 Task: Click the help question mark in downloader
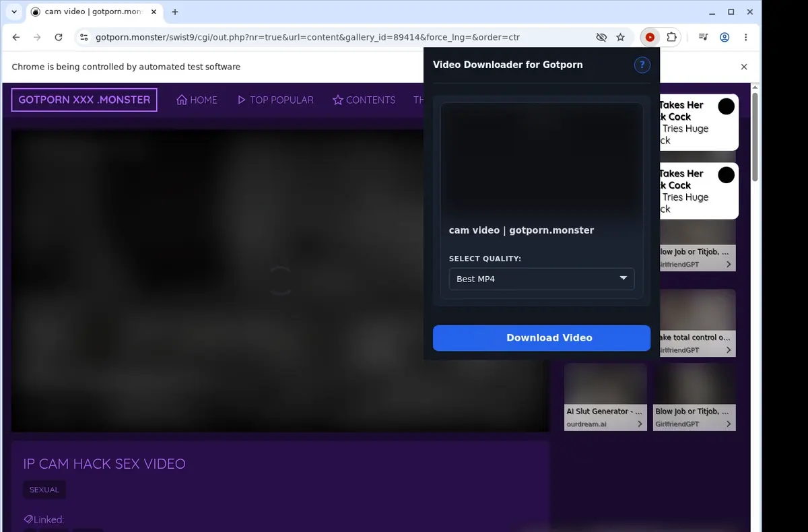pos(642,65)
